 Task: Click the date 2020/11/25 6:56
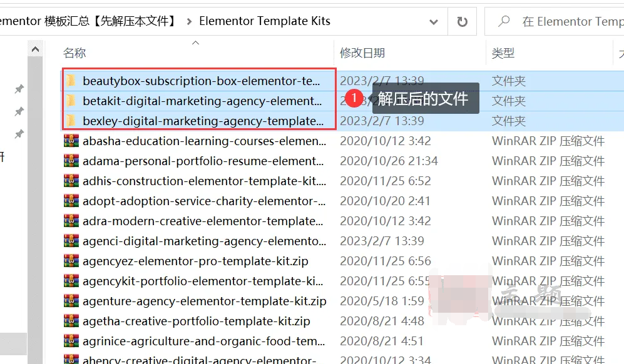click(x=385, y=261)
